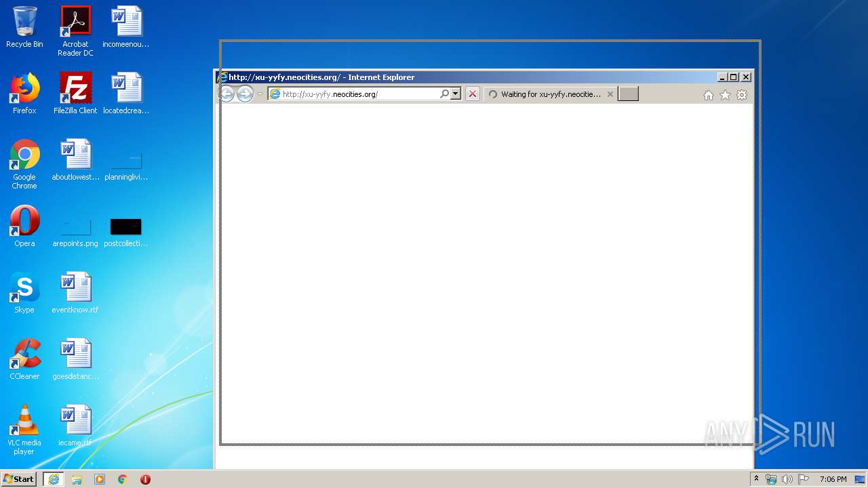Close the 'Waiting for xu-yyfy' tab
Screen dimensions: 868x488
point(610,94)
